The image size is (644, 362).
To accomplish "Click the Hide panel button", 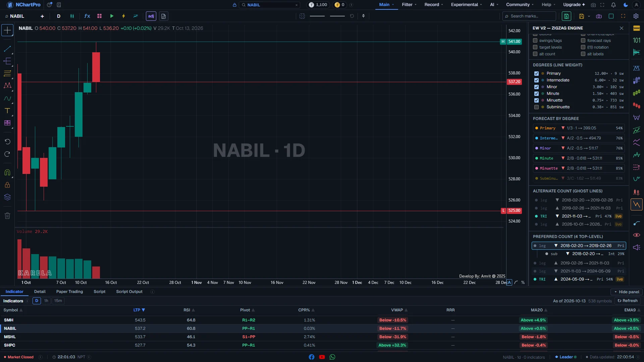I will [x=626, y=292].
